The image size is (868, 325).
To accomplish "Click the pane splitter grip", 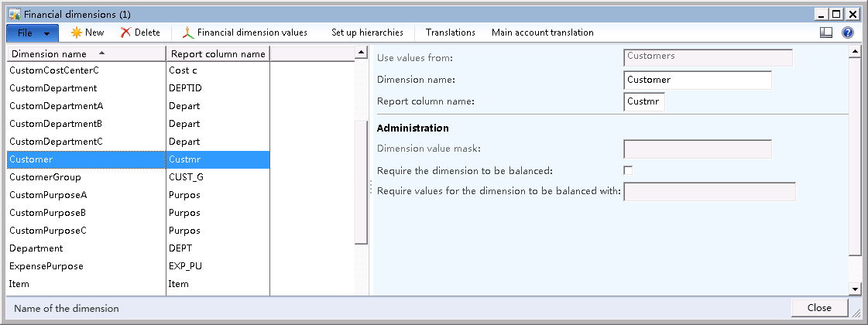I will [370, 186].
